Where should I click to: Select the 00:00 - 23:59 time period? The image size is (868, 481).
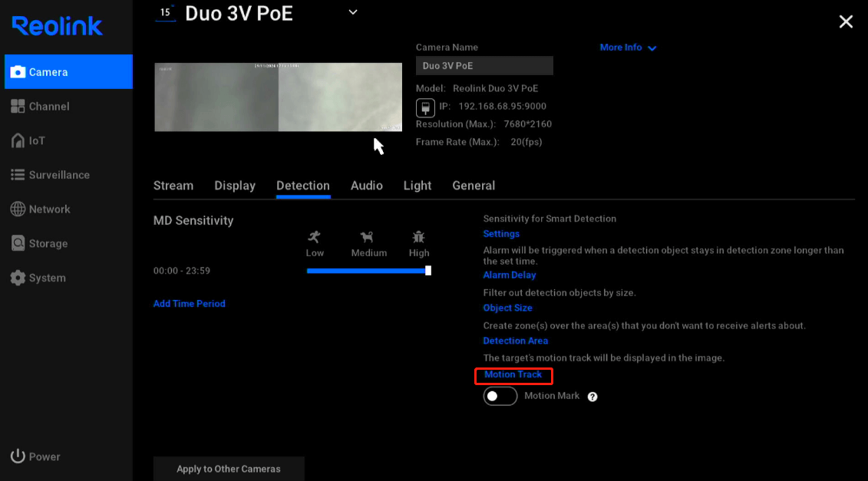182,271
